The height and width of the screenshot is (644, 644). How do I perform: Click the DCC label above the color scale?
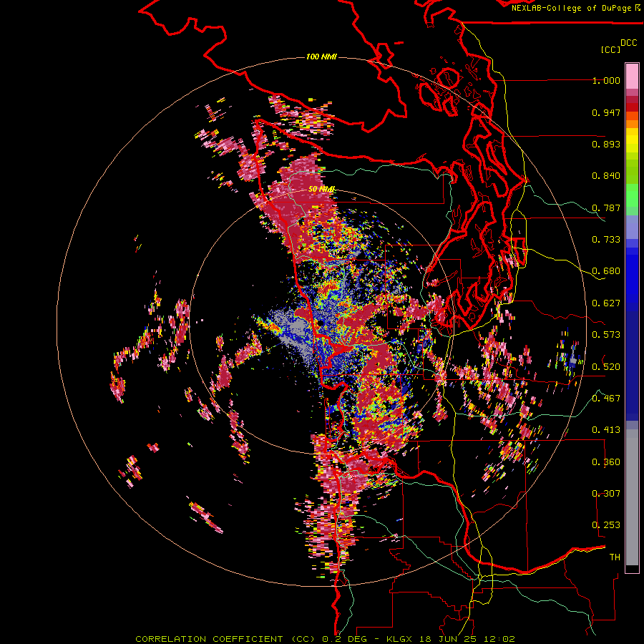pos(629,43)
